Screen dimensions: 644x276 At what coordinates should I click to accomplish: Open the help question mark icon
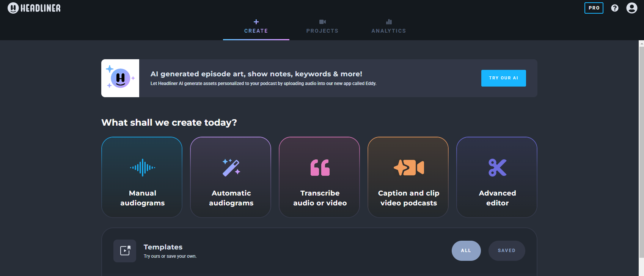tap(615, 8)
